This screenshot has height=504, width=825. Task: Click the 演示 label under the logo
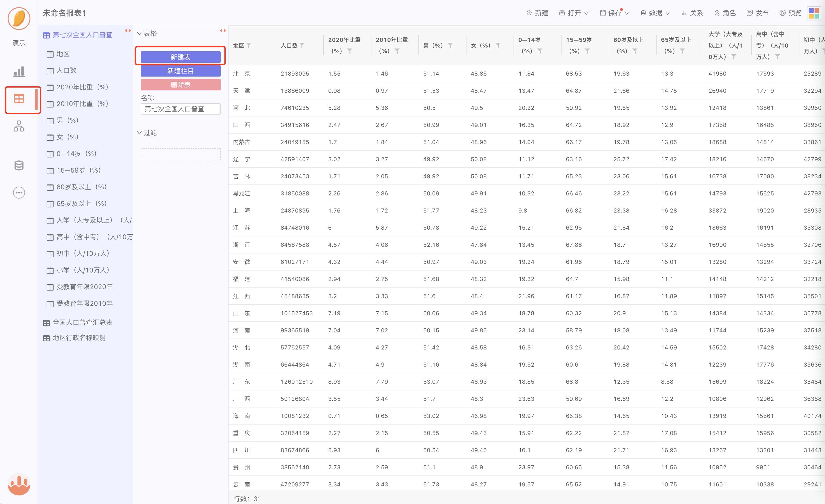point(19,43)
